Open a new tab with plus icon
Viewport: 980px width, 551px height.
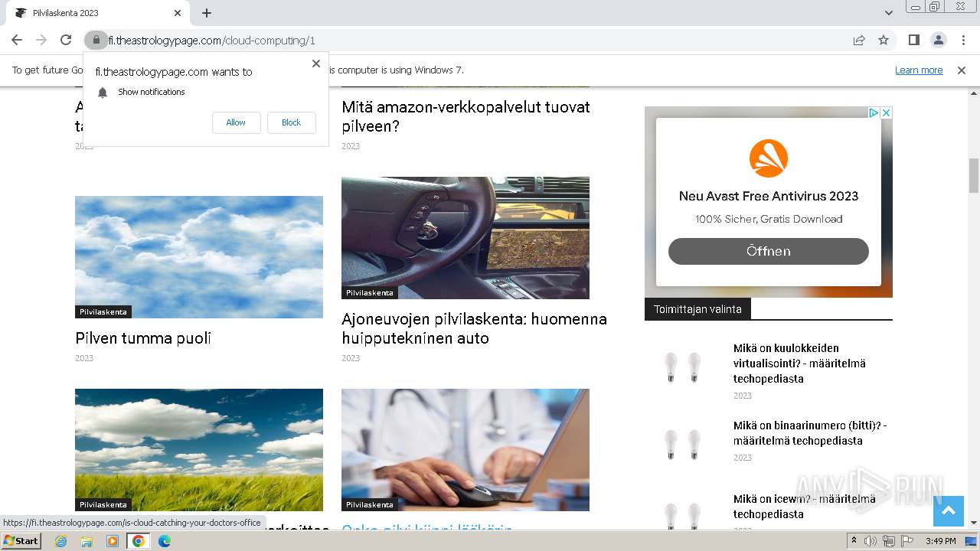click(x=207, y=13)
